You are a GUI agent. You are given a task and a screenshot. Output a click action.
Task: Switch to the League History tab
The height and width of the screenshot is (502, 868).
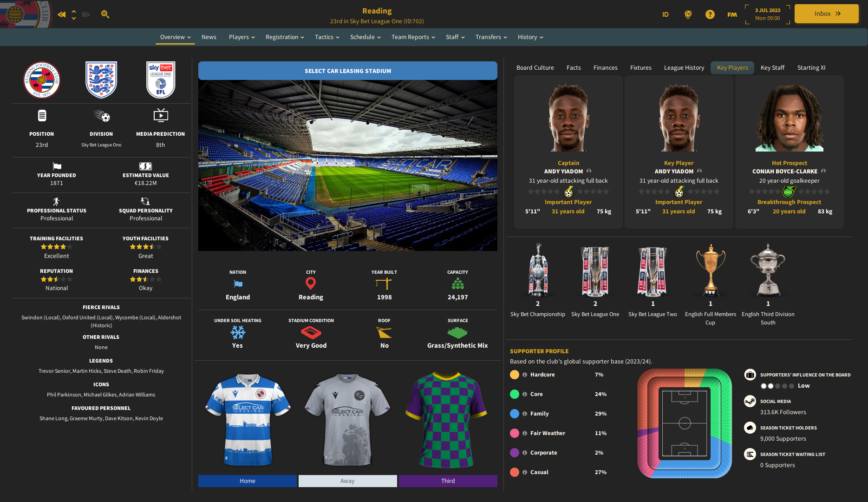click(684, 68)
